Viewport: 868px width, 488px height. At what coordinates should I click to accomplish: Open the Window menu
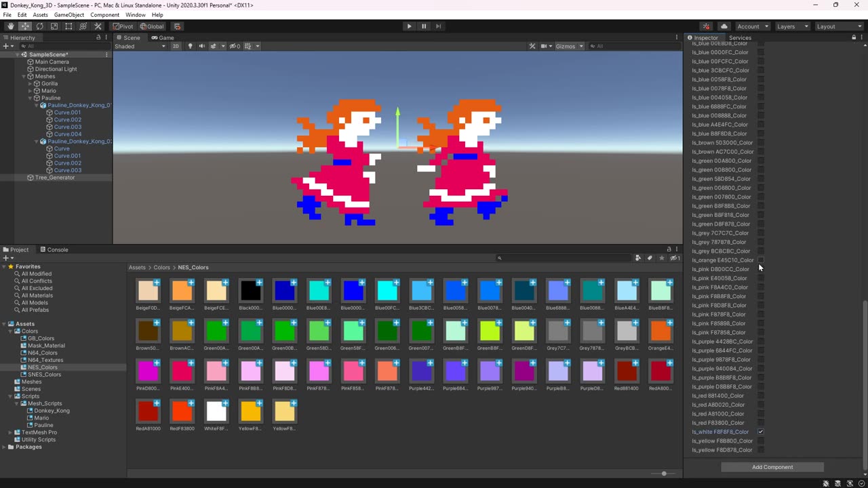[135, 15]
